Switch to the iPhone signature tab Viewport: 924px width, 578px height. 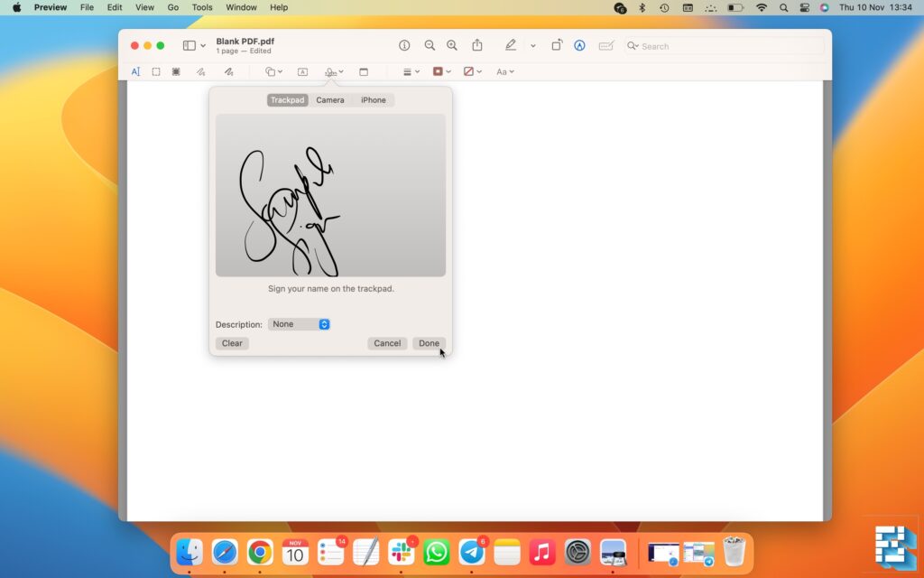click(373, 99)
